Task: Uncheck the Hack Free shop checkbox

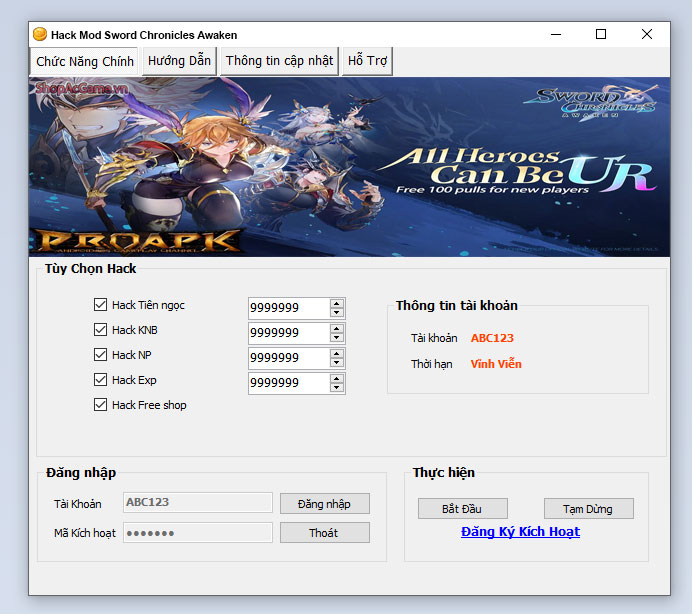Action: coord(100,405)
